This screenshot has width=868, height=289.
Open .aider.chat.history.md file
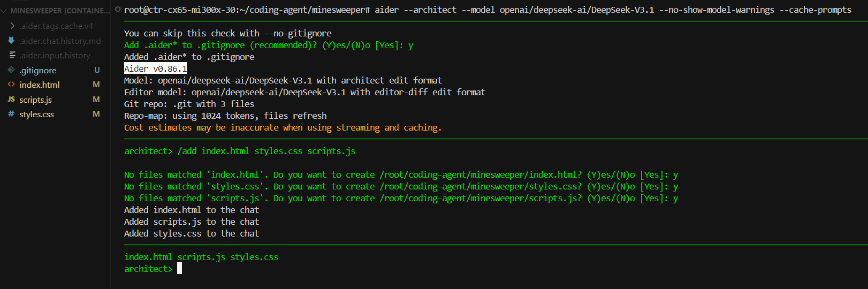(60, 41)
